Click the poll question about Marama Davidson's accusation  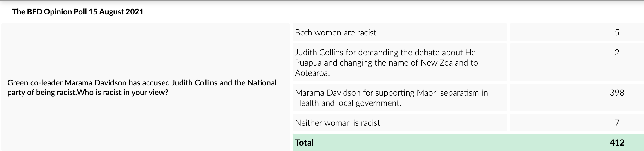[x=141, y=88]
